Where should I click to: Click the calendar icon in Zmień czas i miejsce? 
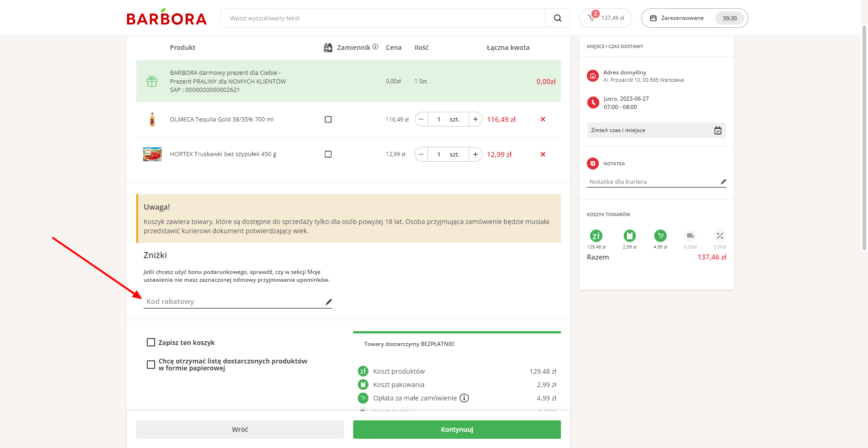click(718, 130)
